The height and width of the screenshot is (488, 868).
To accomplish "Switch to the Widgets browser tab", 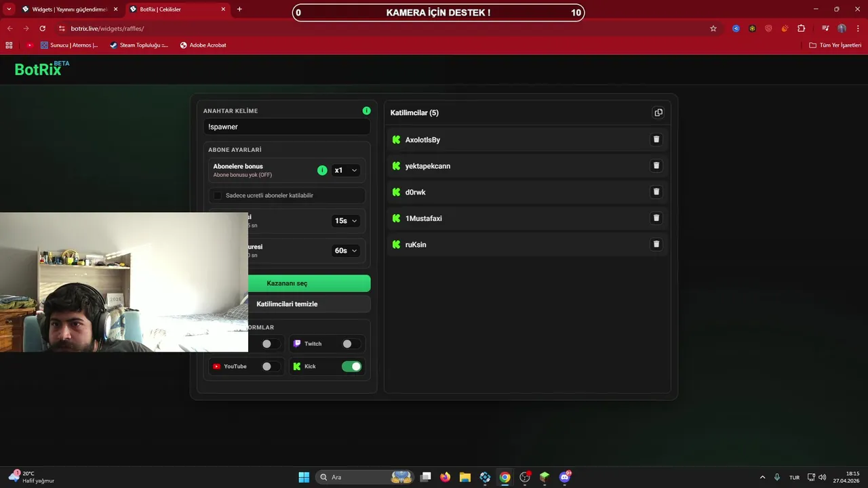I will coord(70,9).
